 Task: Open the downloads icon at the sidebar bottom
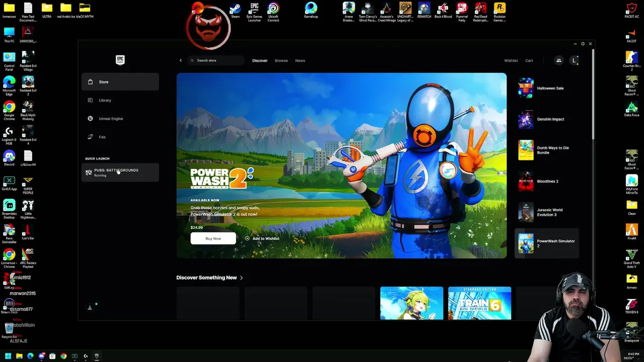(x=90, y=308)
